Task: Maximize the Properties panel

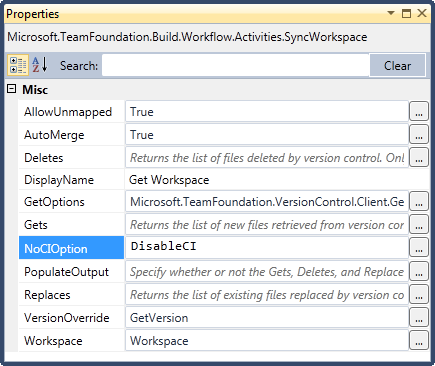Action: [406, 13]
